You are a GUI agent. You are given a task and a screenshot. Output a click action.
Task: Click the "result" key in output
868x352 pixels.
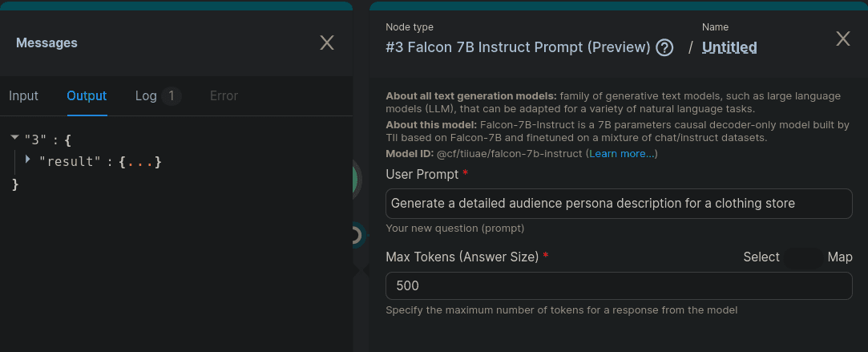tap(69, 162)
